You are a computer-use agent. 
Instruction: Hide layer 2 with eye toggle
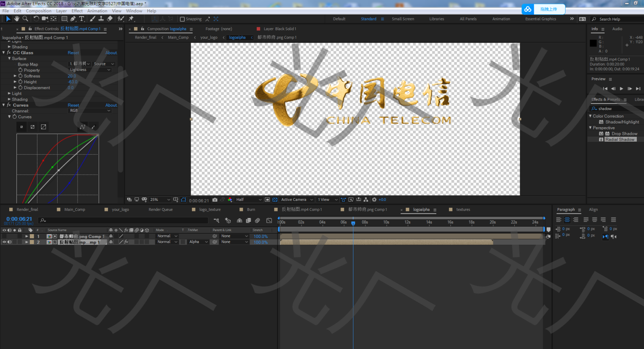click(x=4, y=242)
